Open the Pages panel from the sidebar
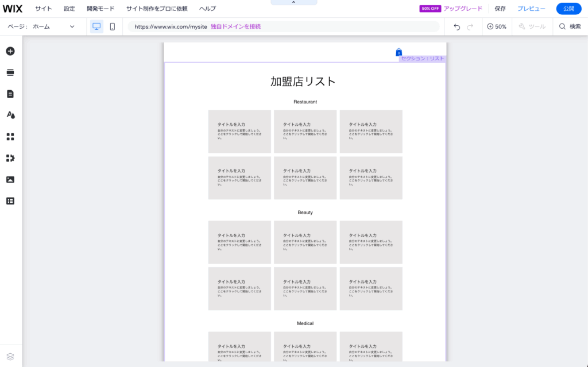This screenshot has width=588, height=367. 10,94
